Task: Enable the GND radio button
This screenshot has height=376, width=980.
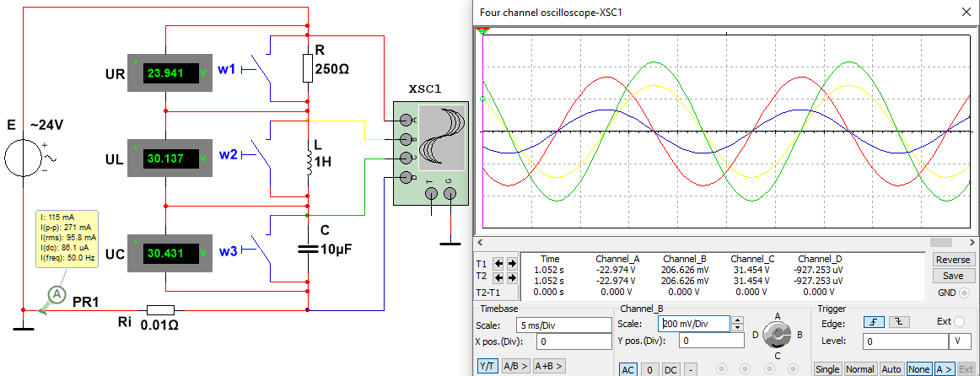Action: (x=963, y=293)
